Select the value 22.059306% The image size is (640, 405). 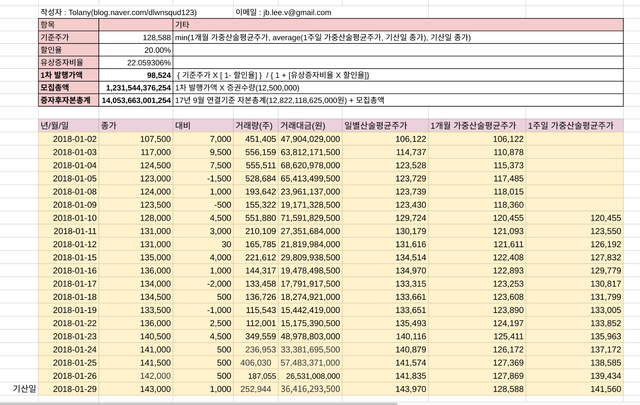[x=136, y=62]
